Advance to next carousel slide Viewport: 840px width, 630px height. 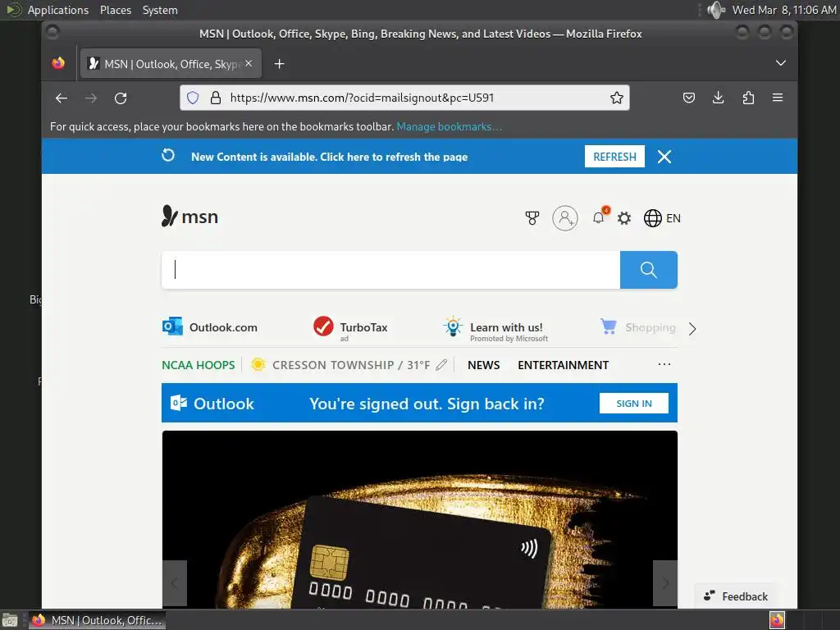tap(665, 583)
